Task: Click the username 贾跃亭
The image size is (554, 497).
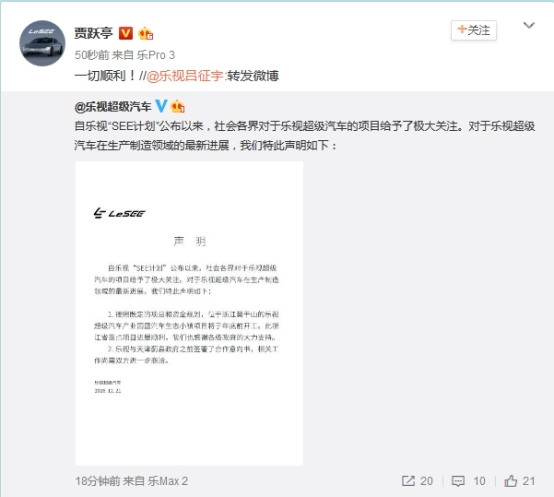Action: pos(94,33)
